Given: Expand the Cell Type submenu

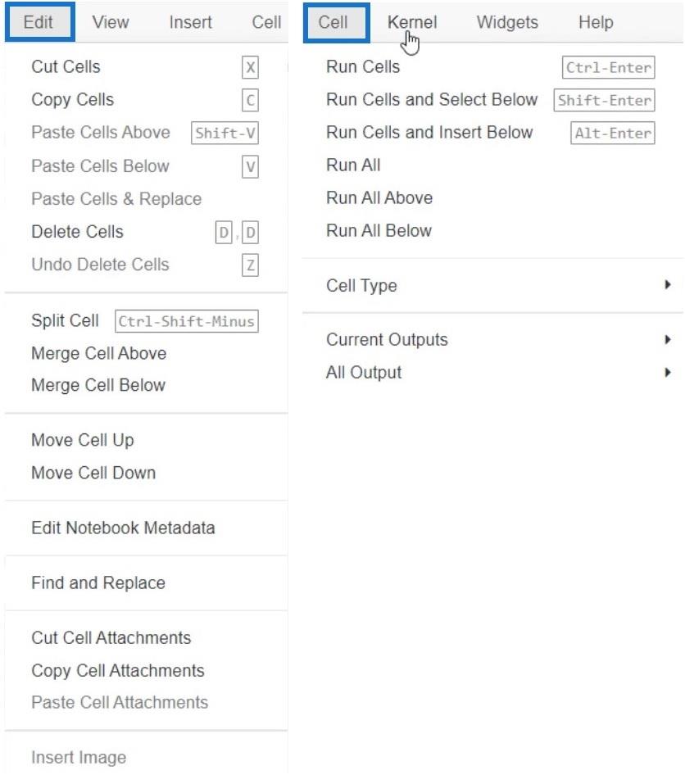Looking at the screenshot, I should click(x=492, y=285).
